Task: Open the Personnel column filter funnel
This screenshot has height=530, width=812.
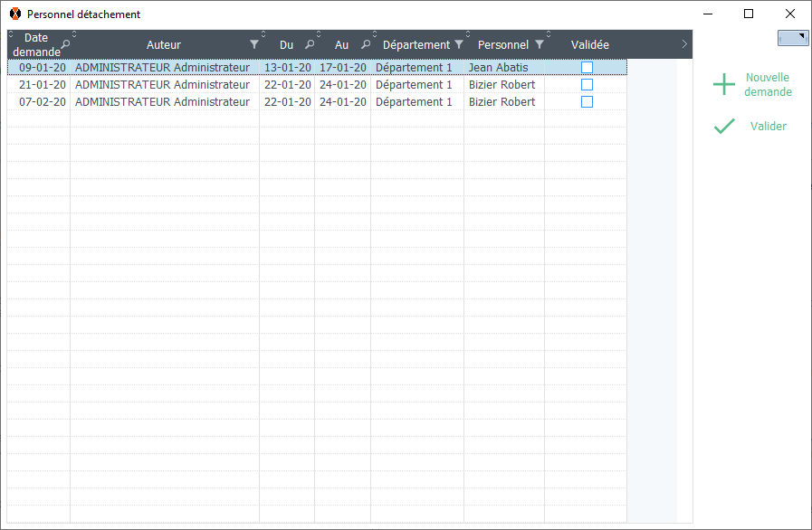Action: pyautogui.click(x=540, y=44)
